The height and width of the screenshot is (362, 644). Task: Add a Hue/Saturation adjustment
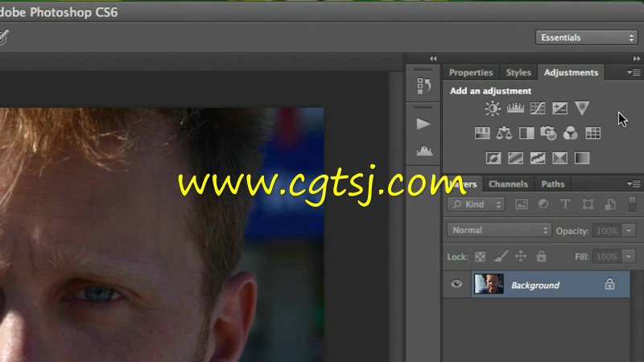482,133
